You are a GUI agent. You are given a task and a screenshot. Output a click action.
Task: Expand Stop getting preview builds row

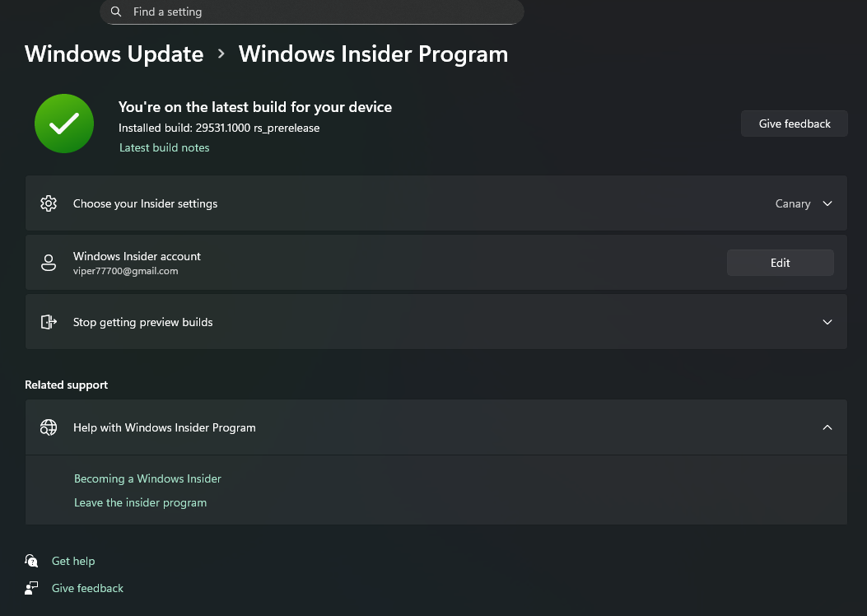click(436, 322)
